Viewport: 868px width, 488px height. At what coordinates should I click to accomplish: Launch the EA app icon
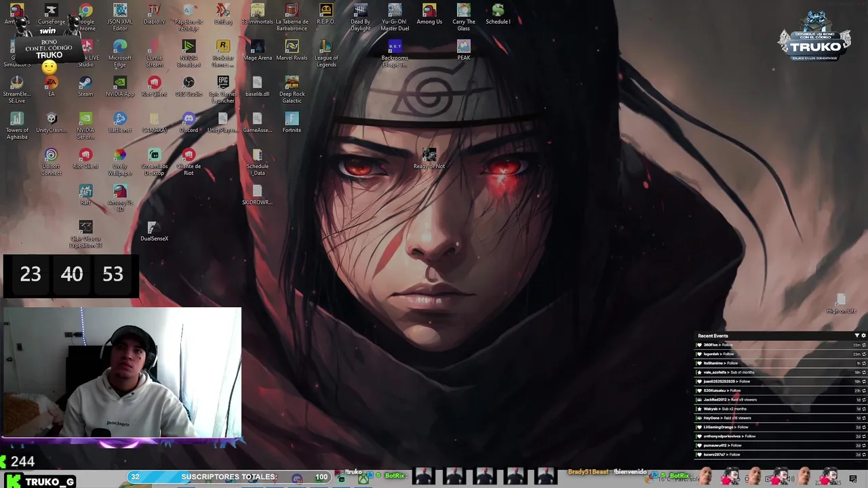tap(52, 86)
